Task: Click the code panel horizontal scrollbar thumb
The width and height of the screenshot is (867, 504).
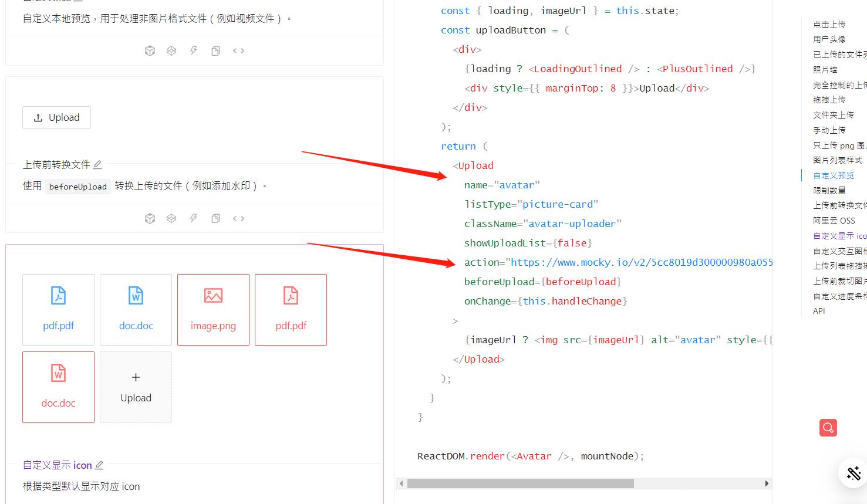Action: pyautogui.click(x=521, y=483)
